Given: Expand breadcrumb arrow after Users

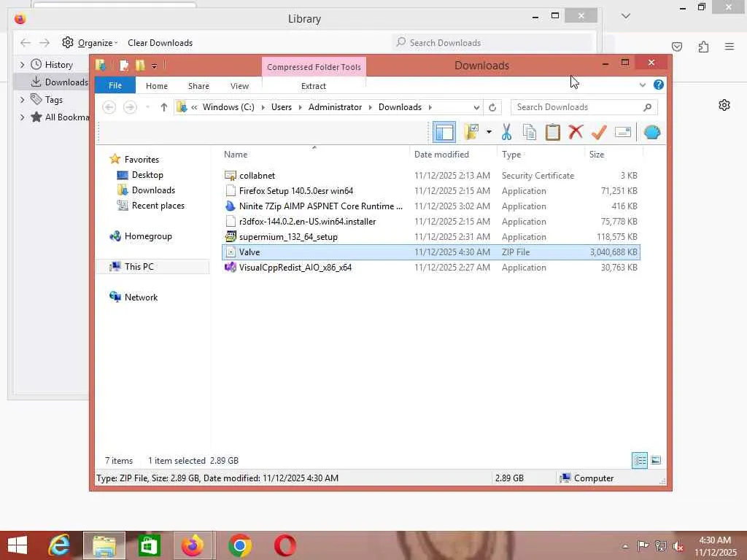Looking at the screenshot, I should coord(300,108).
